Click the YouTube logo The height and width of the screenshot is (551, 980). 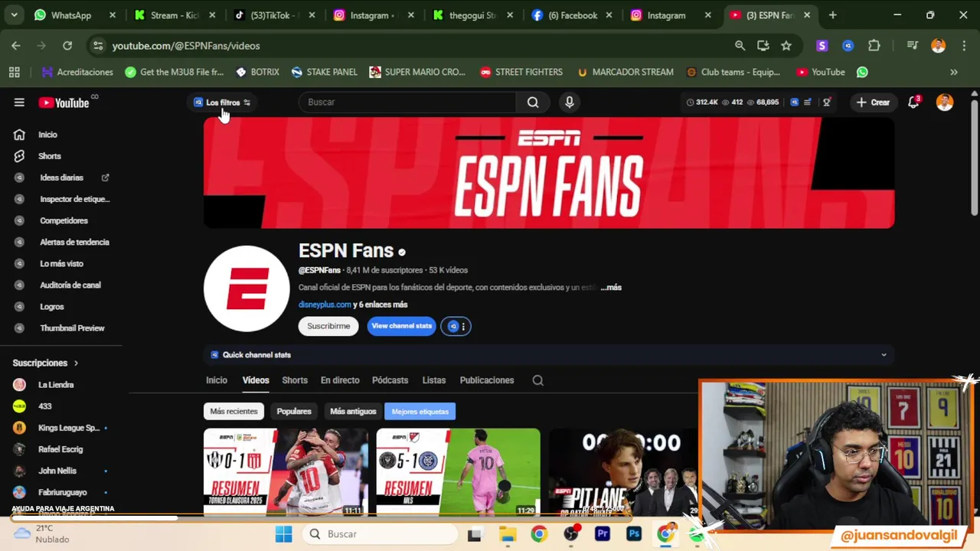click(x=64, y=103)
